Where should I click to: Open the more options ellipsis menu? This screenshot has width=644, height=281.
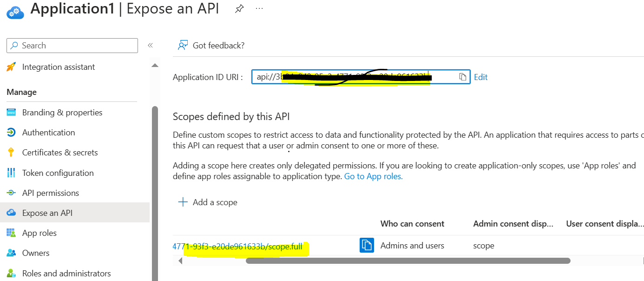(x=259, y=8)
